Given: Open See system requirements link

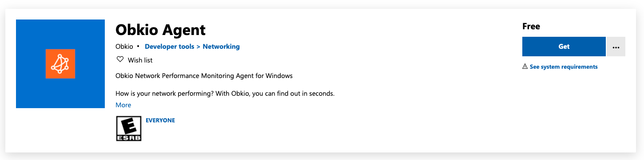Looking at the screenshot, I should [x=564, y=66].
